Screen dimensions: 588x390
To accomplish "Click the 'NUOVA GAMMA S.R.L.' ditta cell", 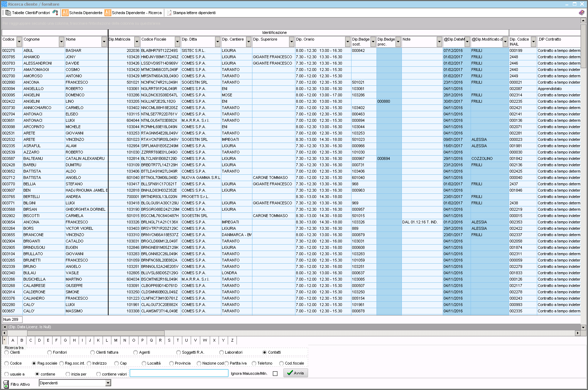I will pyautogui.click(x=201, y=178).
